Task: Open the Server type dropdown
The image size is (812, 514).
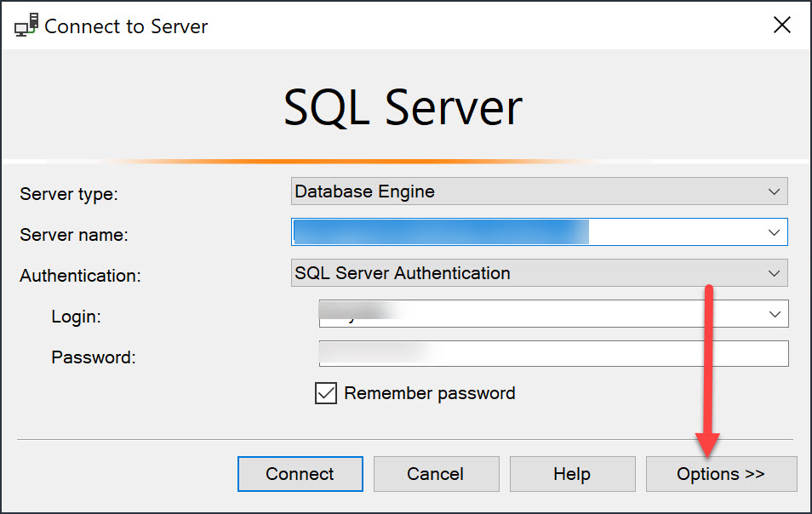Action: (x=539, y=191)
